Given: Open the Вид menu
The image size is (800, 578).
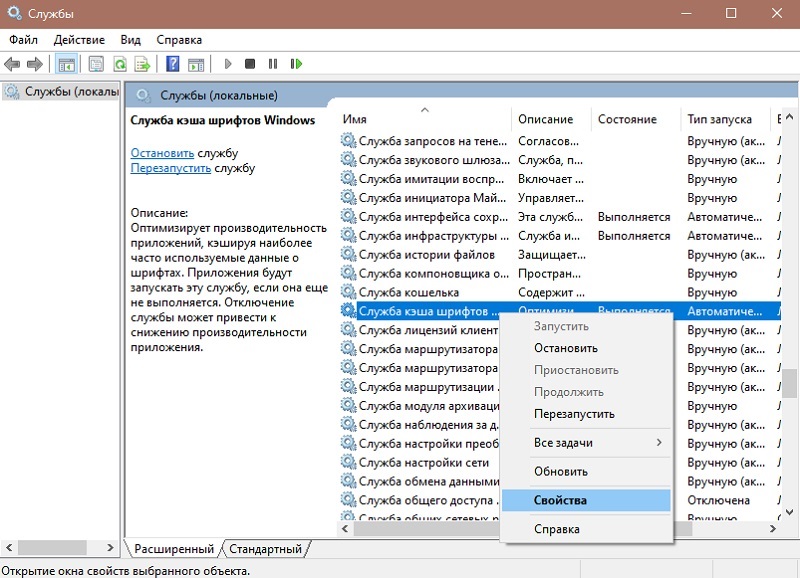Looking at the screenshot, I should coord(131,40).
